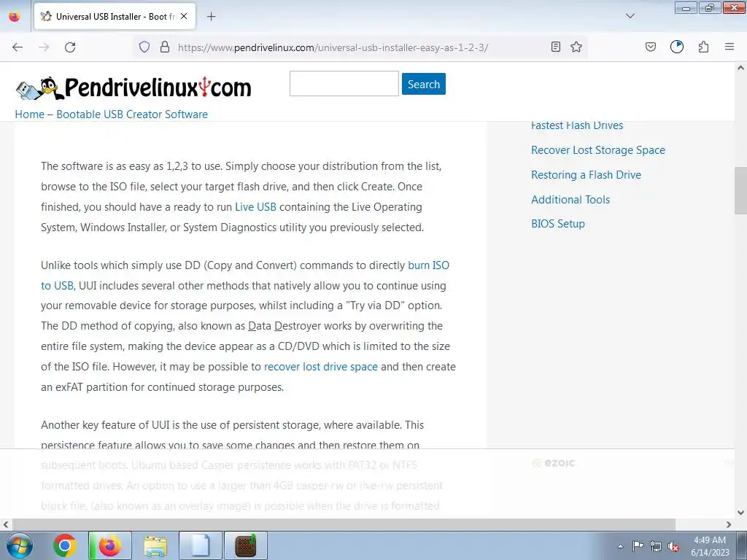
Task: Open the recover lost drive space link
Action: pyautogui.click(x=321, y=367)
